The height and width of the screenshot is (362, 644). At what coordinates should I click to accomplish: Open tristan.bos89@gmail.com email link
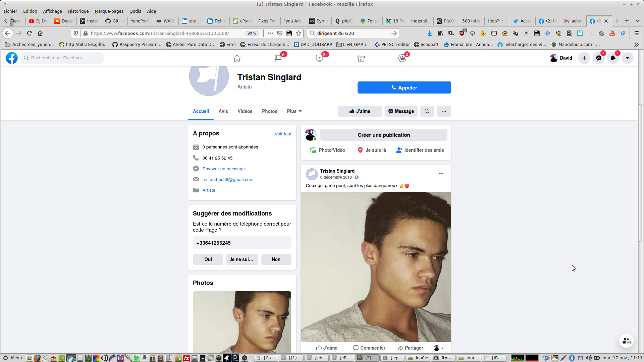click(x=228, y=179)
